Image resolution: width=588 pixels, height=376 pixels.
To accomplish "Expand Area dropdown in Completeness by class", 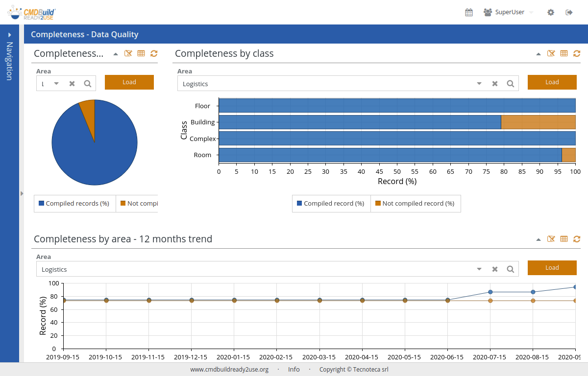I will [479, 84].
